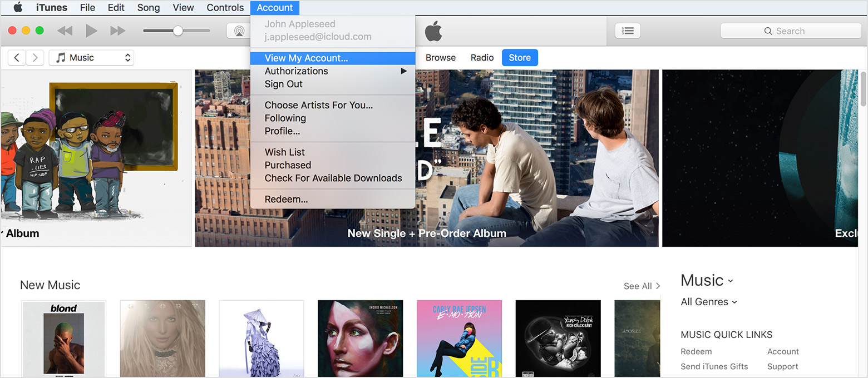The height and width of the screenshot is (378, 868).
Task: Open the File menu
Action: (x=87, y=8)
